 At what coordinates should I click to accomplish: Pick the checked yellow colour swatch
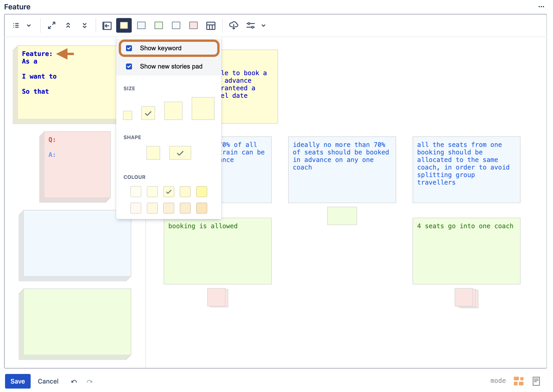click(x=169, y=192)
